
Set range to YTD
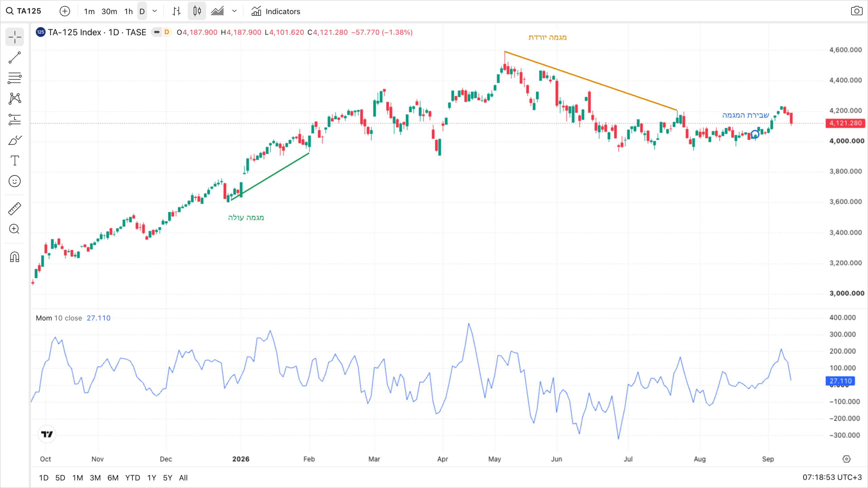pyautogui.click(x=133, y=478)
